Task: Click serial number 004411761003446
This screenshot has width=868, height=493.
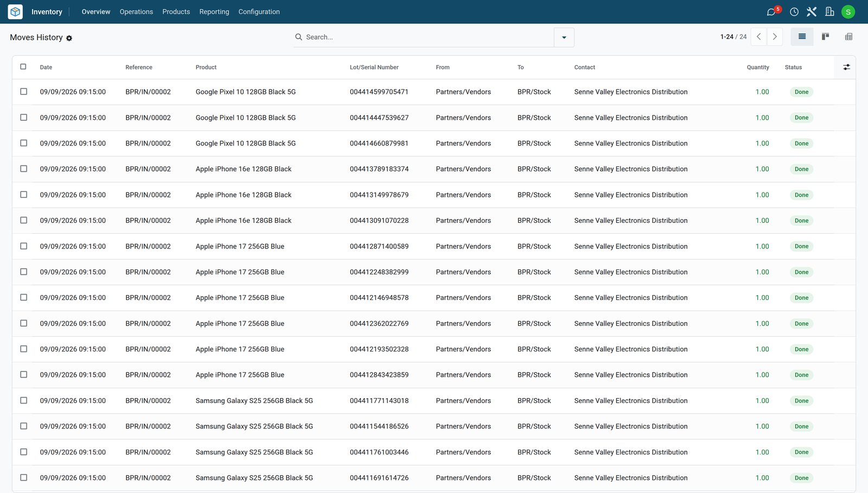Action: (379, 452)
